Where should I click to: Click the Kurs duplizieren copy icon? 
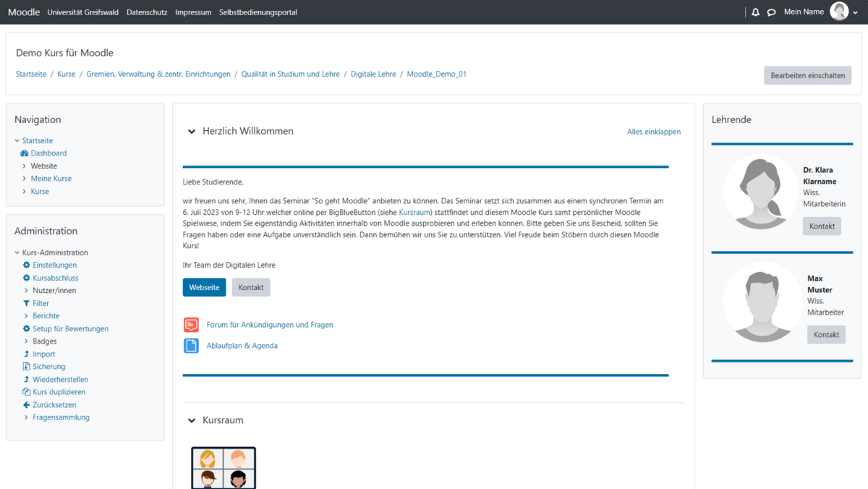(x=27, y=392)
